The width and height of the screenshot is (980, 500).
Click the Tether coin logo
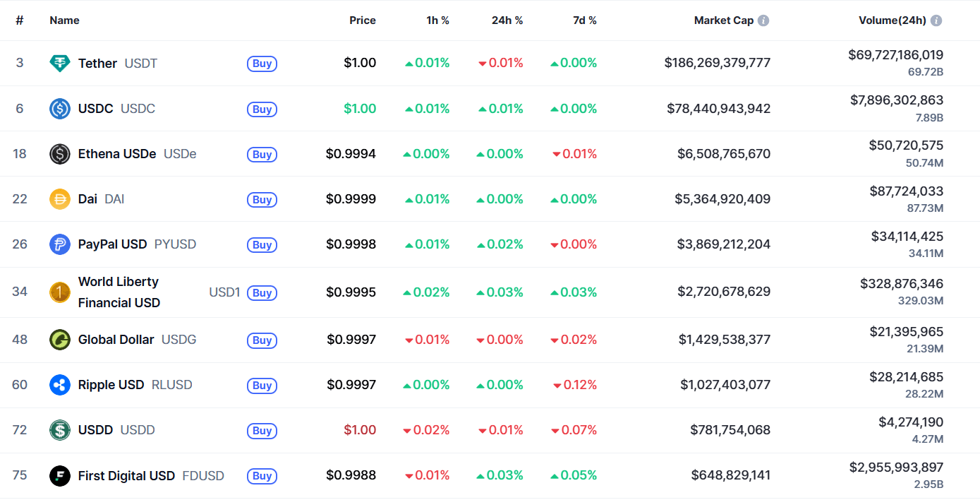(x=60, y=63)
